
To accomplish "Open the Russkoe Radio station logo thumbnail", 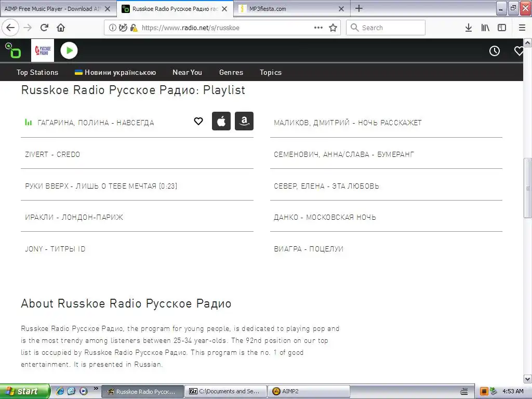I will (43, 50).
